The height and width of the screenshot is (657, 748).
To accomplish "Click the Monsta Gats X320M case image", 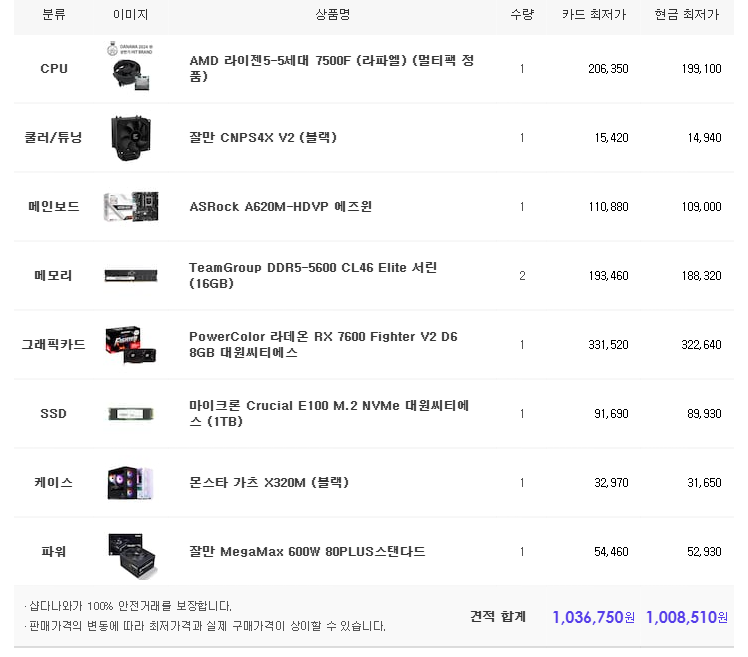I will (x=130, y=482).
